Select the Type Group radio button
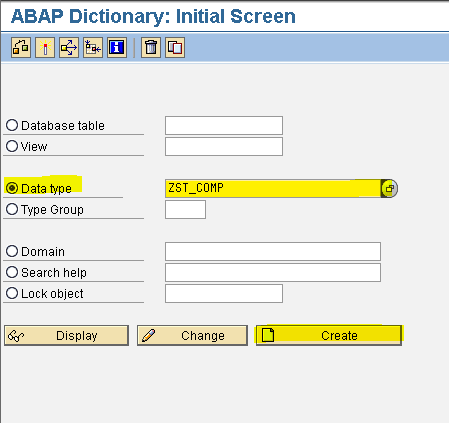Screen dimensions: 449x423 pos(12,209)
